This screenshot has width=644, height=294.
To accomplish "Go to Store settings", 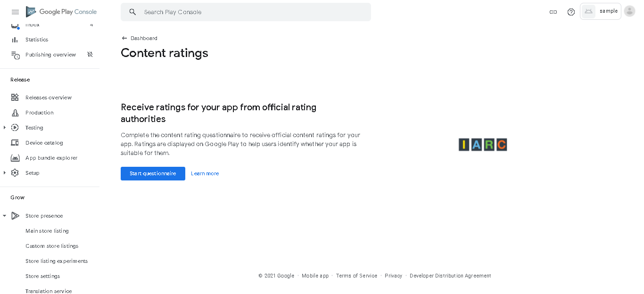I will pos(42,276).
